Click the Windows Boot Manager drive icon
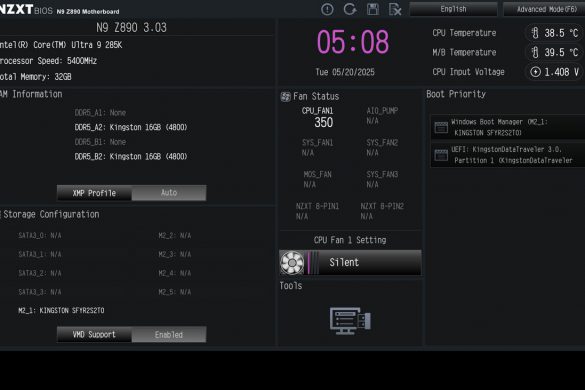The height and width of the screenshot is (390, 585). [x=441, y=127]
